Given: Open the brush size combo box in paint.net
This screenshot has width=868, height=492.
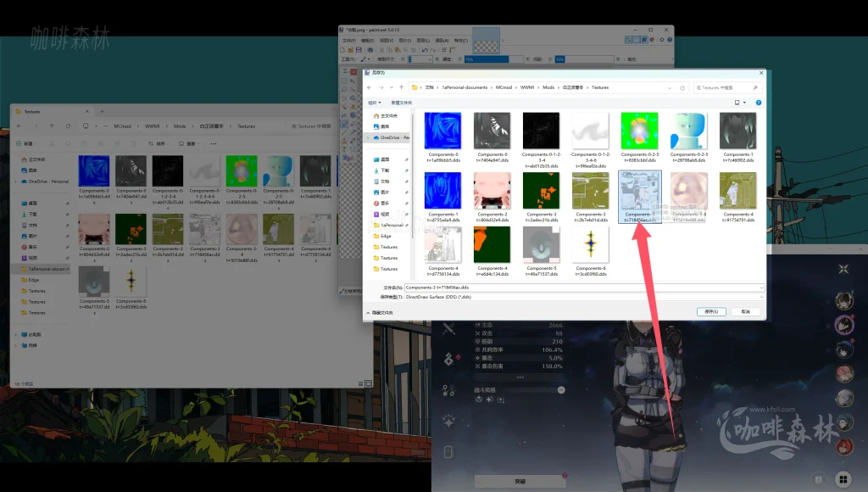Looking at the screenshot, I should (420, 59).
